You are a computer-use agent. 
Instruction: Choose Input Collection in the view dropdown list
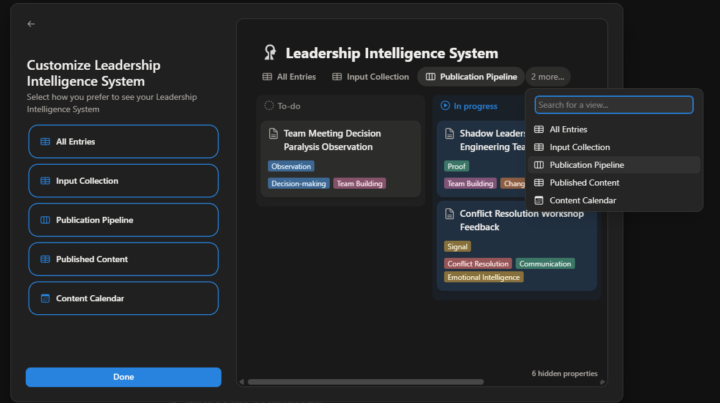click(x=614, y=147)
